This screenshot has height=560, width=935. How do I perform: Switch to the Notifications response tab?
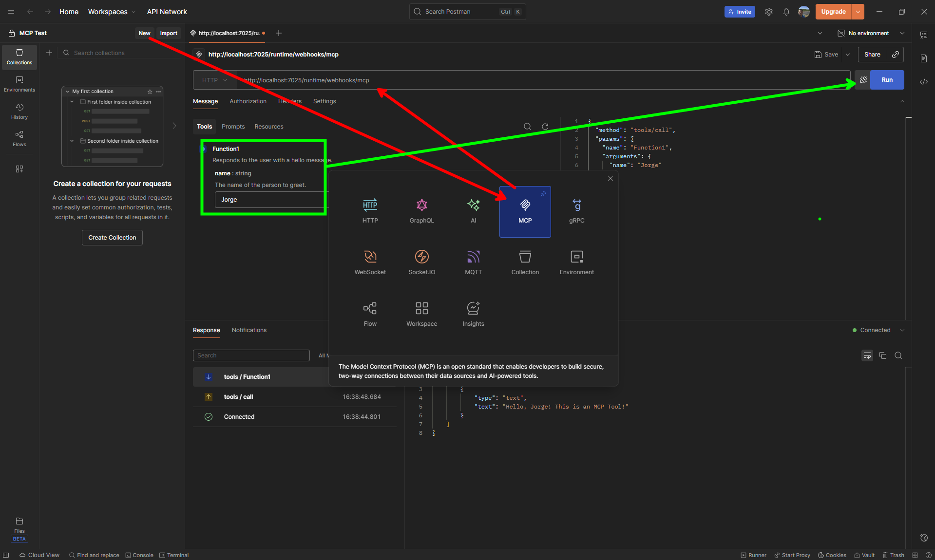point(249,330)
